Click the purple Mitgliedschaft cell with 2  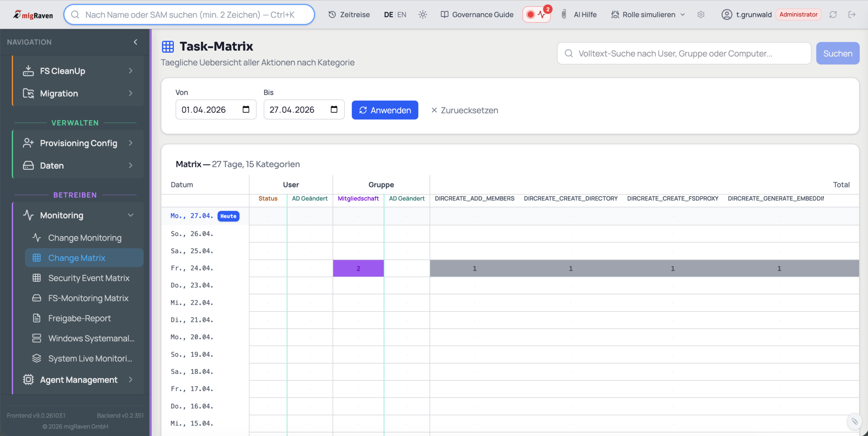[x=358, y=268]
